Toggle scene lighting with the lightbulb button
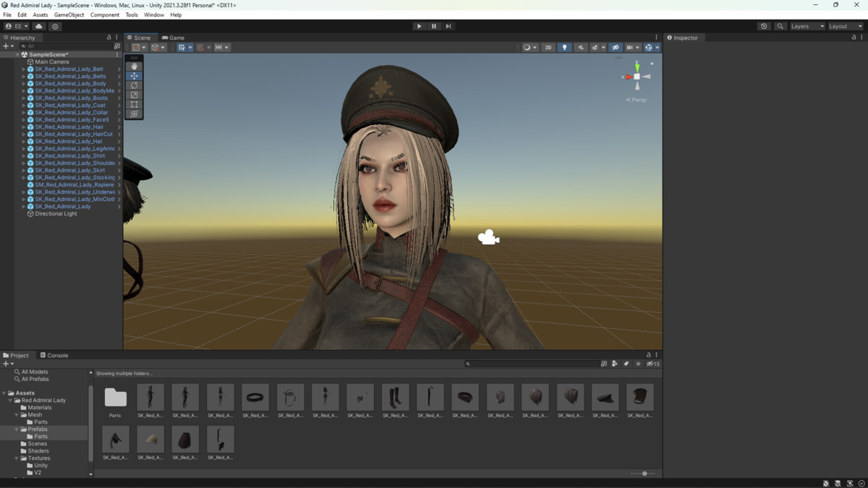The height and width of the screenshot is (488, 868). 565,48
